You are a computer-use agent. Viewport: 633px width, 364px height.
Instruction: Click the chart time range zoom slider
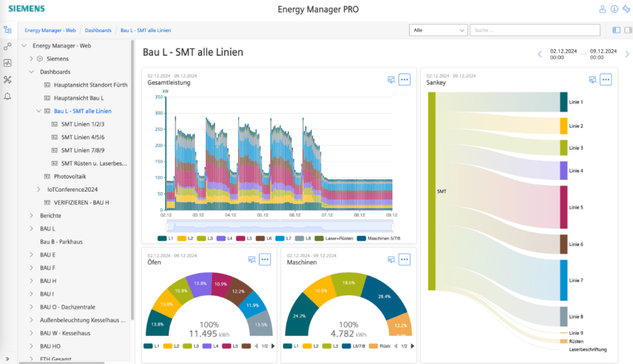point(280,226)
